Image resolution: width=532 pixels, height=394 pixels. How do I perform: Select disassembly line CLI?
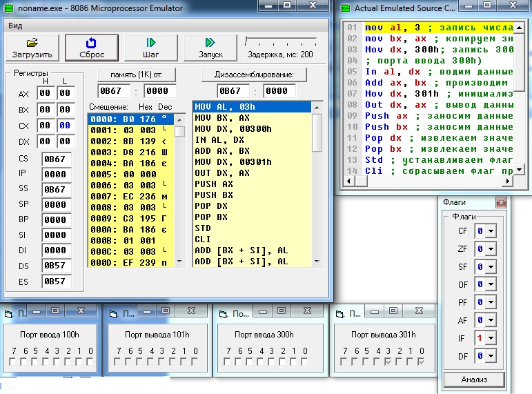(x=252, y=239)
